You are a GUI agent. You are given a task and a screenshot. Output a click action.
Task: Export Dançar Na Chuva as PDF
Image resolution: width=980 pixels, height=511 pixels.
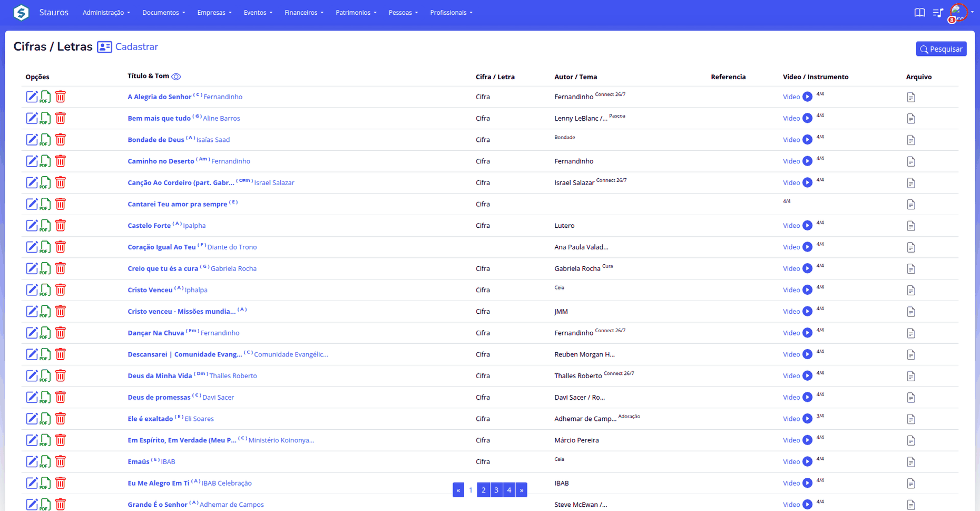[x=46, y=333]
